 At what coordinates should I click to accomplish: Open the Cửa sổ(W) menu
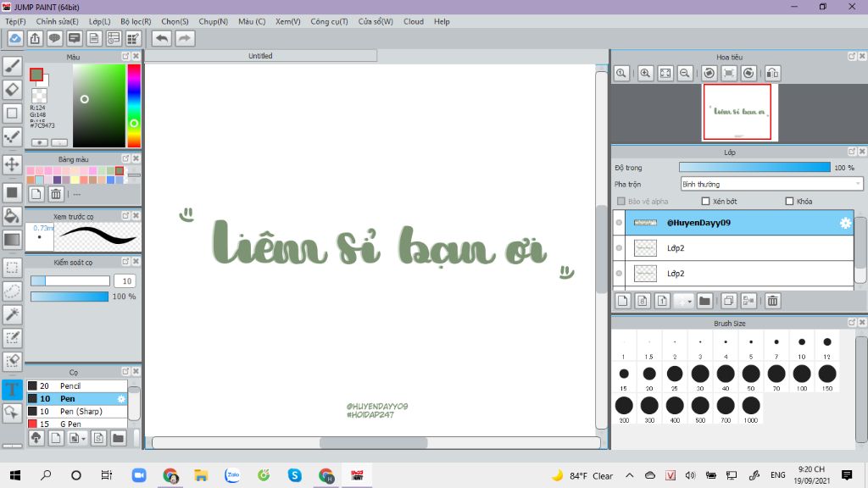click(376, 21)
